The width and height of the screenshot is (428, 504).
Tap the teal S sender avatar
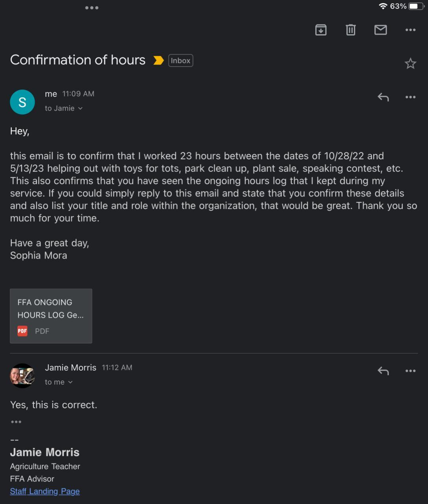[x=22, y=102]
